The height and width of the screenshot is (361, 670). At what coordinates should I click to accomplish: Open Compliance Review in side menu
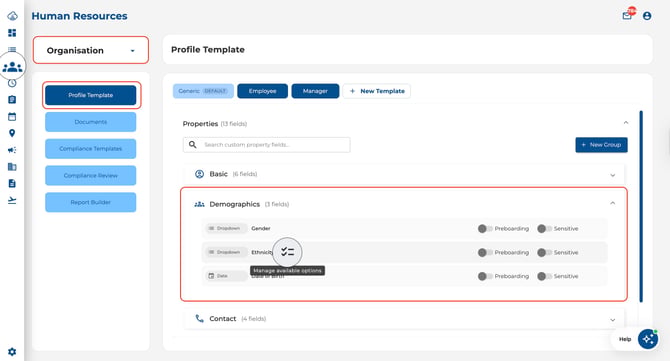click(x=91, y=176)
